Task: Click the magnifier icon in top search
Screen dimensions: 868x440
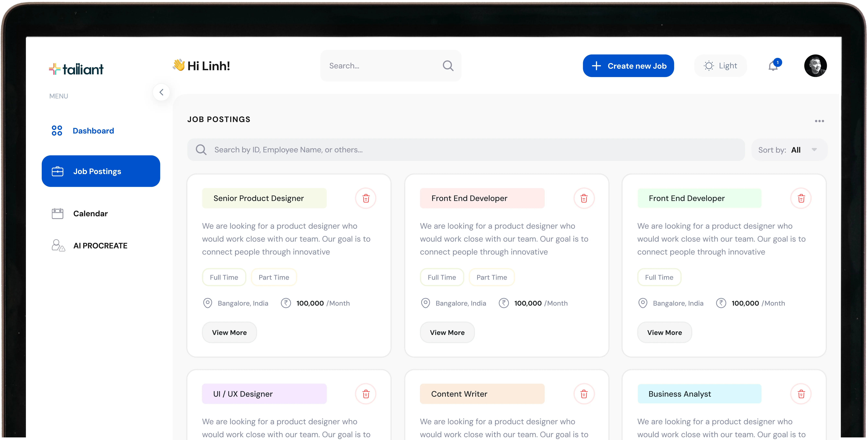Action: pos(448,66)
